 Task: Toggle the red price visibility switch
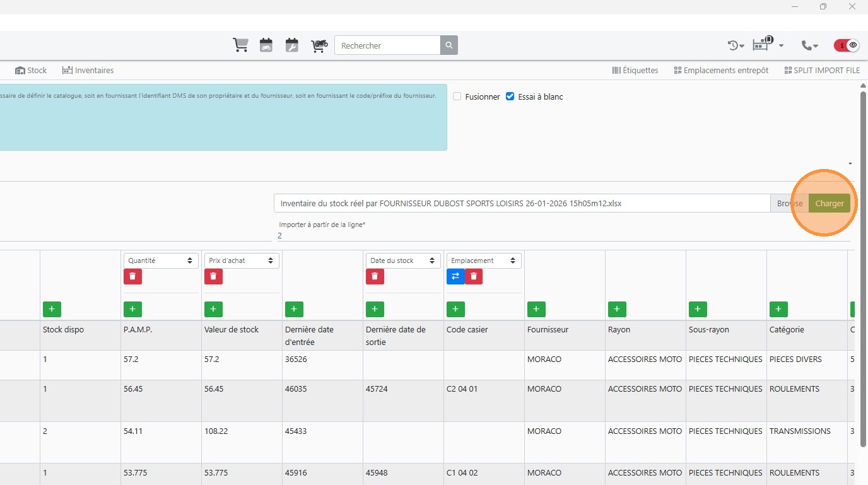(x=847, y=45)
